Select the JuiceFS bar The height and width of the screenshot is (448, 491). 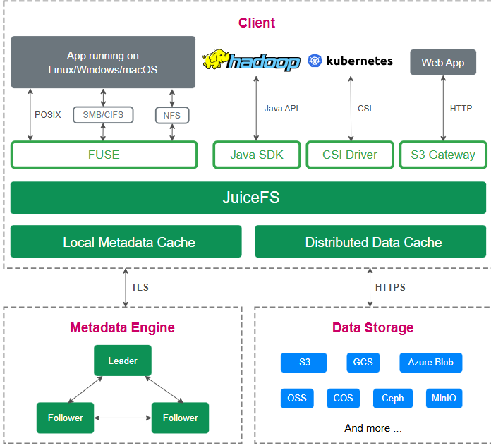click(x=248, y=198)
